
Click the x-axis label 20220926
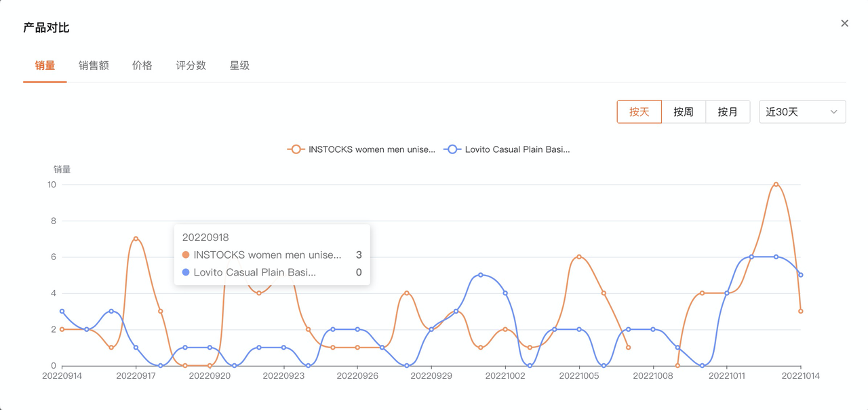[x=357, y=376]
